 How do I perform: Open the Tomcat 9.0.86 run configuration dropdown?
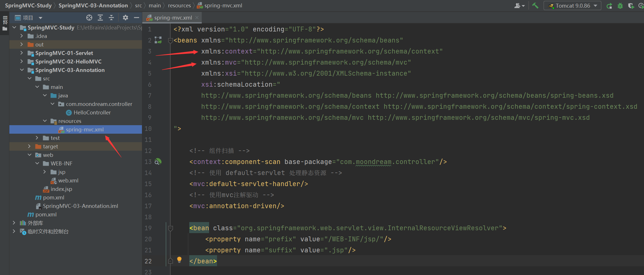click(572, 6)
